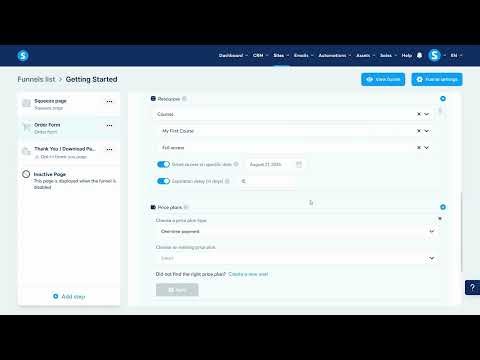Open the help question mark widget
The height and width of the screenshot is (360, 480).
[472, 287]
